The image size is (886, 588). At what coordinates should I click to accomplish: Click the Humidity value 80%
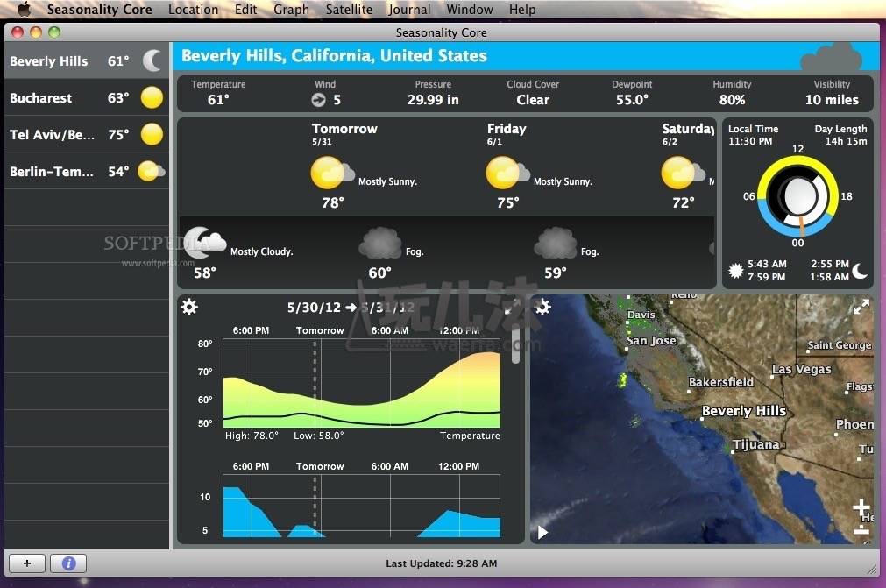732,100
